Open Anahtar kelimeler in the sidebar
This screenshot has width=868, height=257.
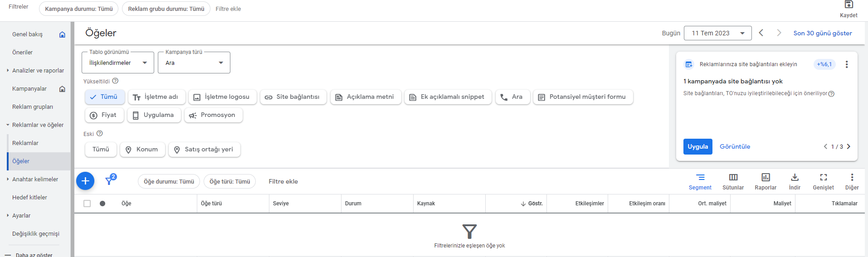[x=35, y=179]
